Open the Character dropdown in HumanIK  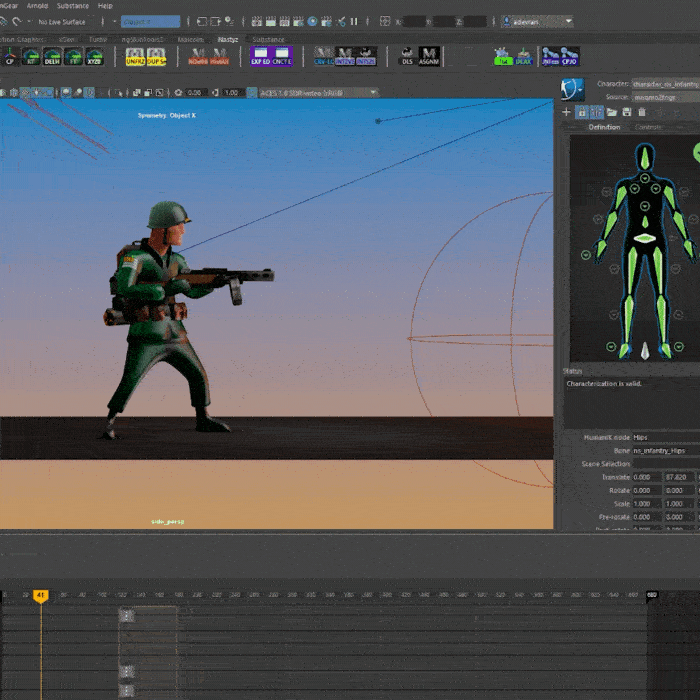[x=666, y=84]
